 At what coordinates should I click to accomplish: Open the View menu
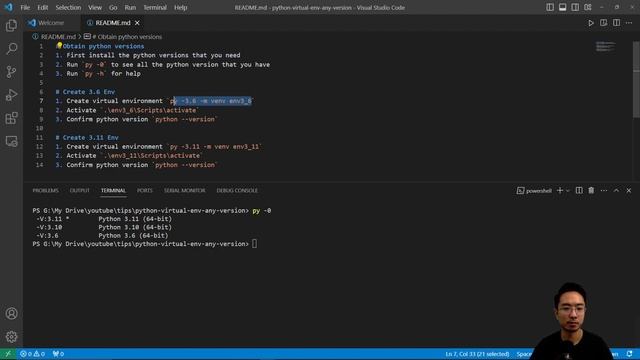click(95, 7)
